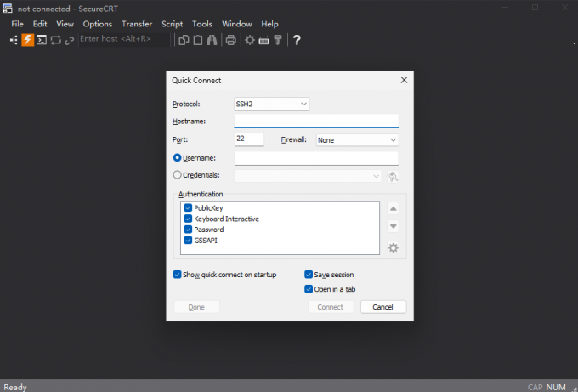Screen dimensions: 578x392
Task: Click the Disconnect link icon
Action: [70, 40]
